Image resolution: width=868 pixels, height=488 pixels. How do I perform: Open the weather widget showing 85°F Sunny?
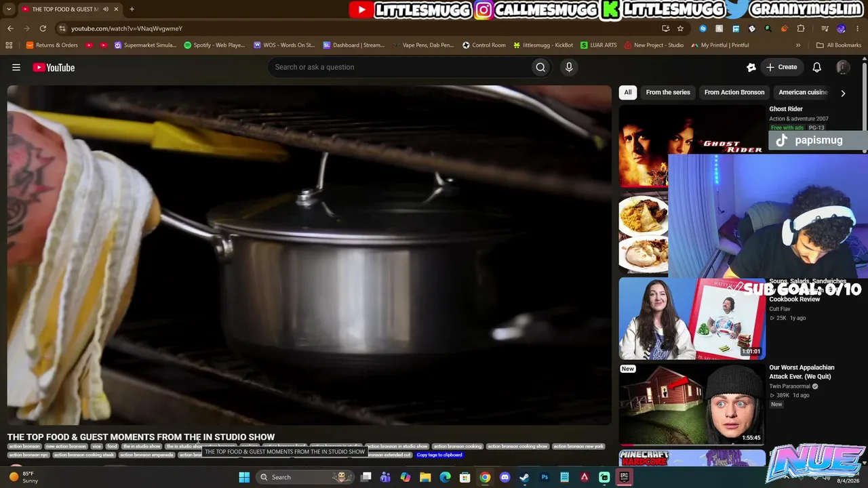tap(24, 477)
